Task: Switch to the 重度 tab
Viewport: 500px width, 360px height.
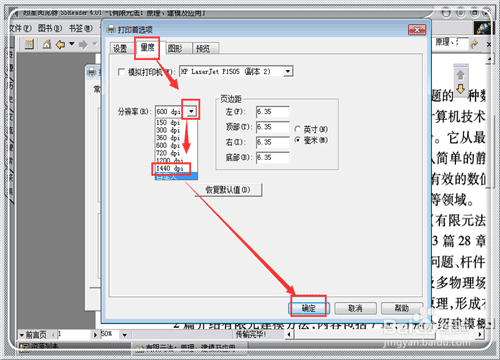Action: 147,47
